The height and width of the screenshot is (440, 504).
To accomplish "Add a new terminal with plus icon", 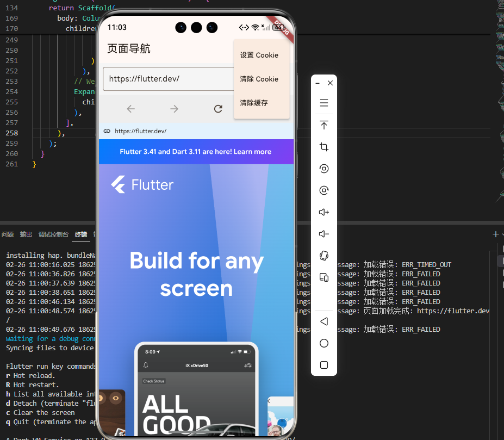I will [x=496, y=234].
